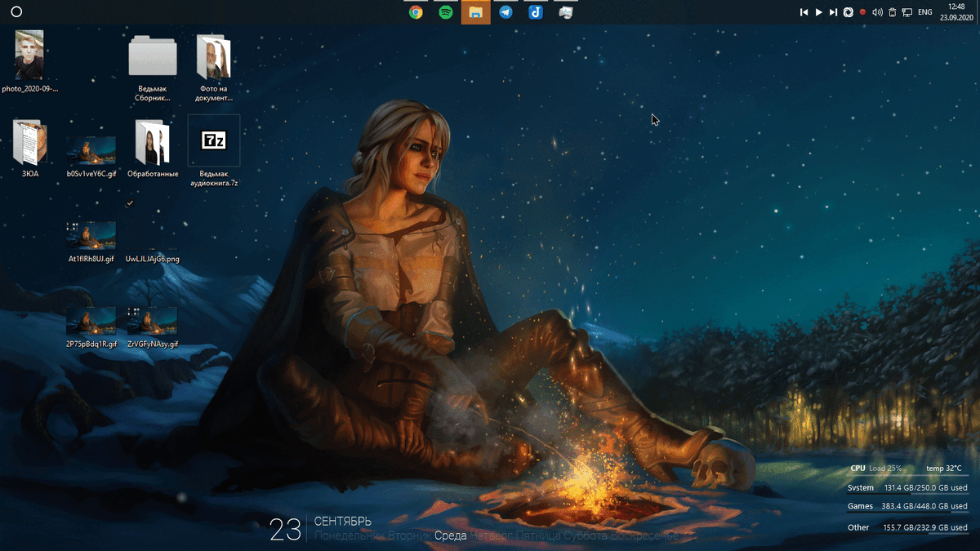This screenshot has height=551, width=980.
Task: Click the System 131.4 GB/250.0 GB row
Action: coord(908,488)
